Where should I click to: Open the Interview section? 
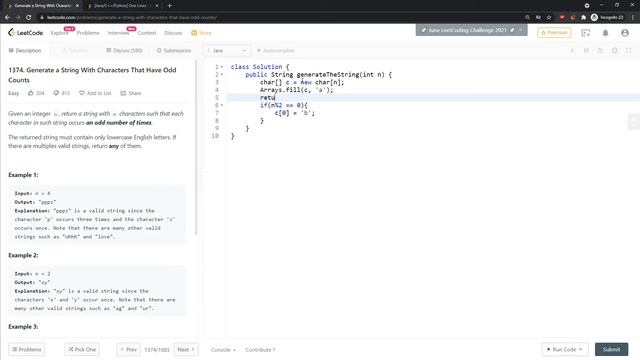click(118, 33)
